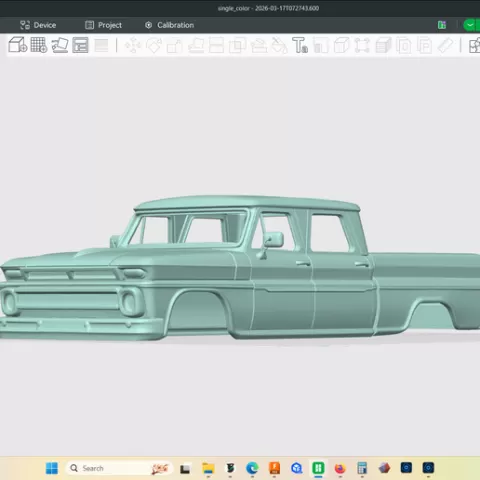Viewport: 480px width, 480px height.
Task: Open the Text shape tool
Action: pos(300,45)
